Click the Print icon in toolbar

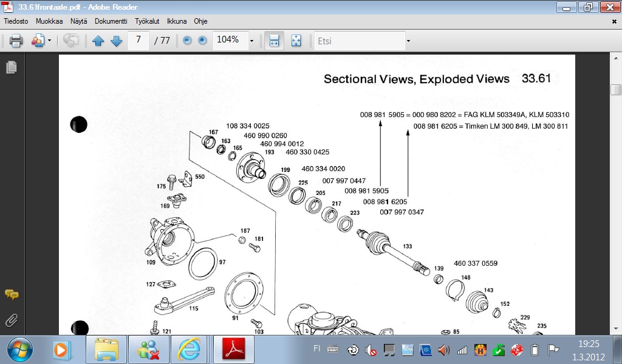pos(16,41)
